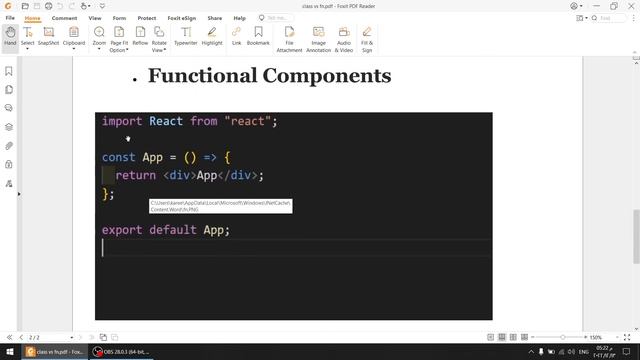Image resolution: width=640 pixels, height=360 pixels.
Task: Insert a Link
Action: coord(236,36)
